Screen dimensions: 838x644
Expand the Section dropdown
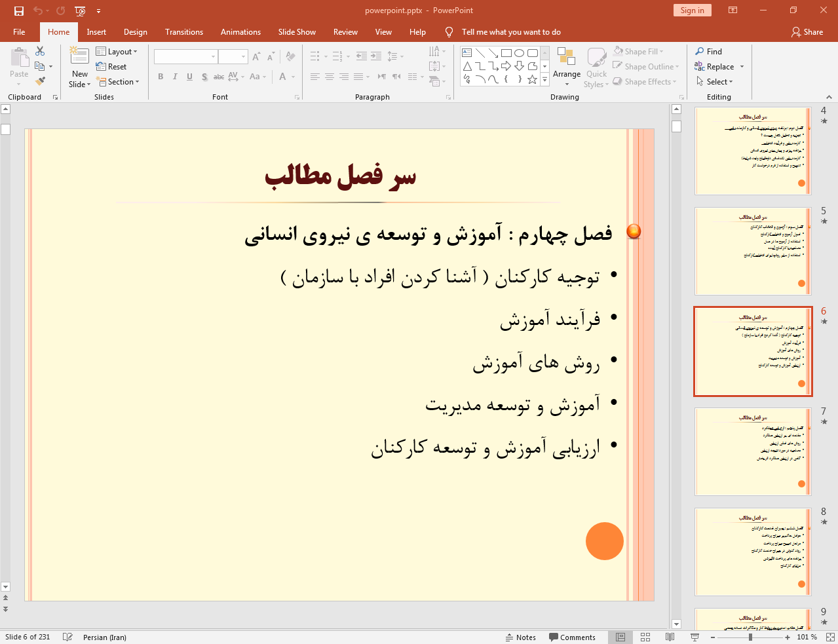coord(117,82)
